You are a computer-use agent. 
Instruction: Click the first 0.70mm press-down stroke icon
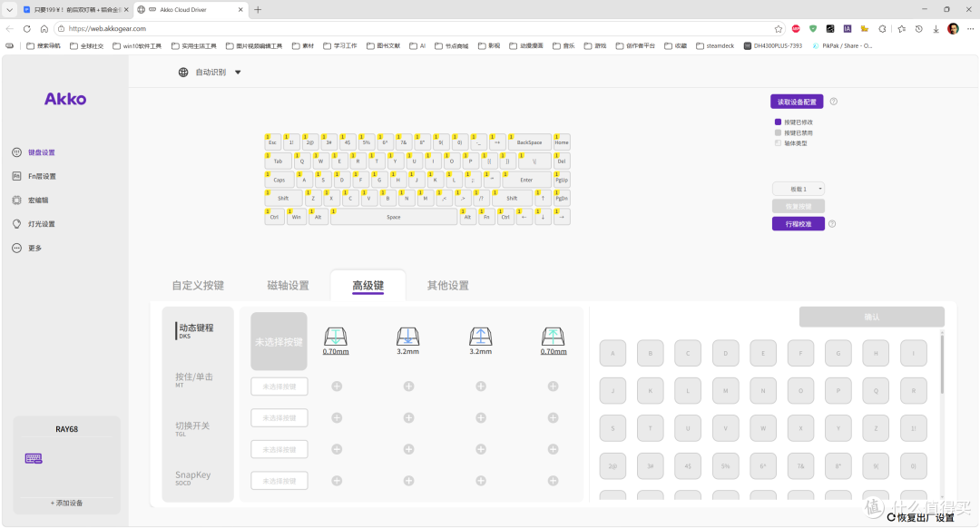[x=336, y=337]
